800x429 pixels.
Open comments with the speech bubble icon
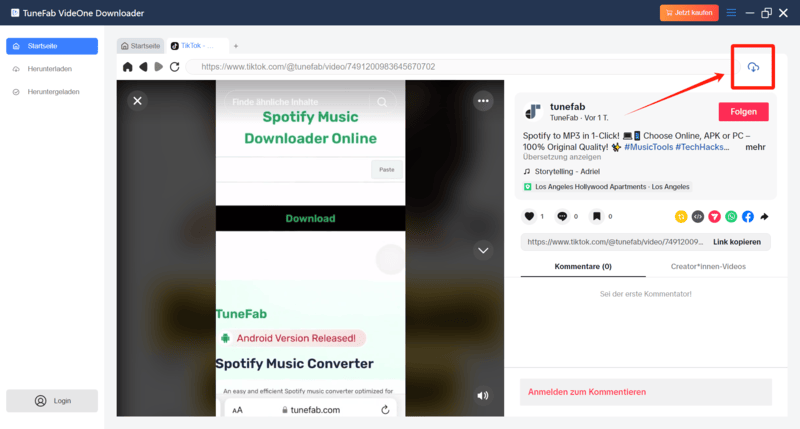[562, 216]
